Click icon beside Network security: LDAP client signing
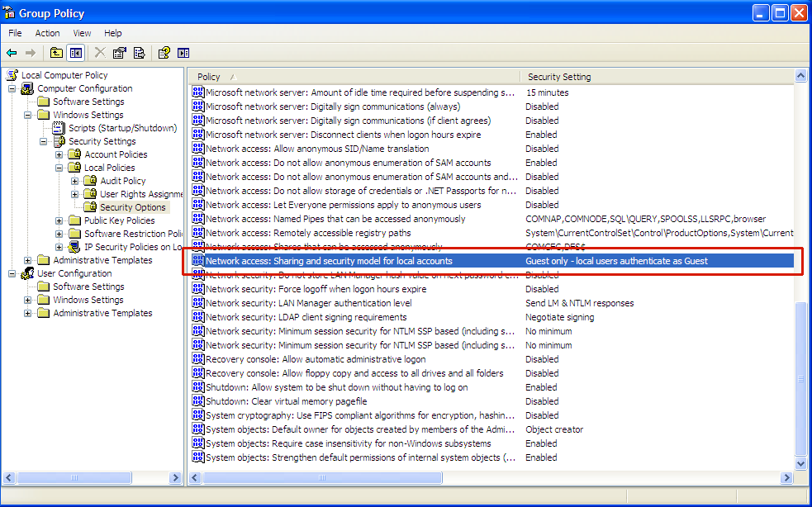 (x=197, y=317)
